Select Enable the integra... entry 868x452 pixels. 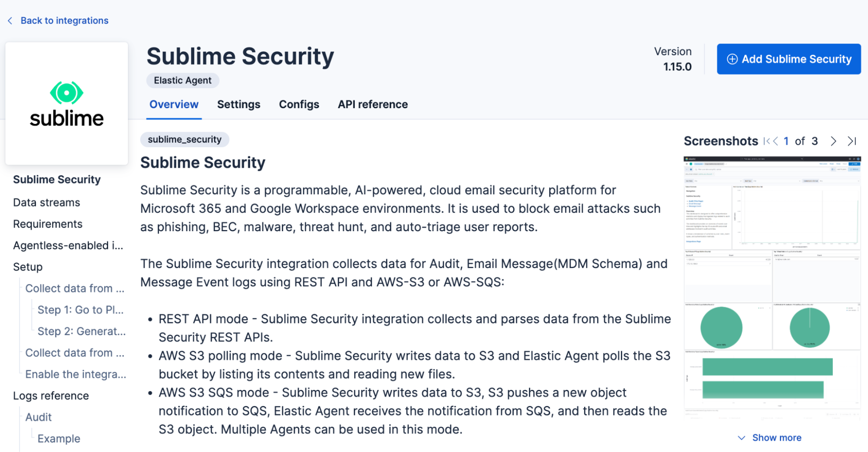76,374
